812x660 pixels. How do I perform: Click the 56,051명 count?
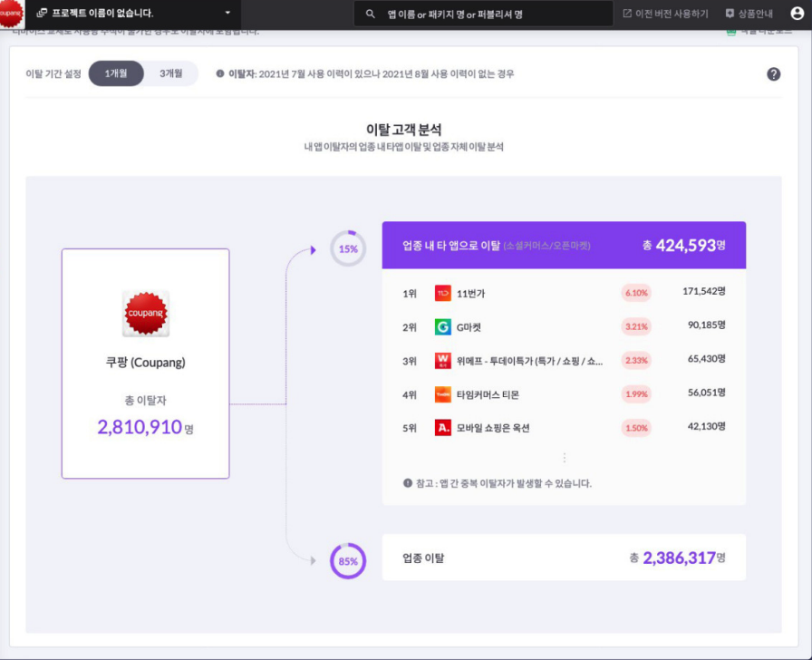pyautogui.click(x=706, y=393)
